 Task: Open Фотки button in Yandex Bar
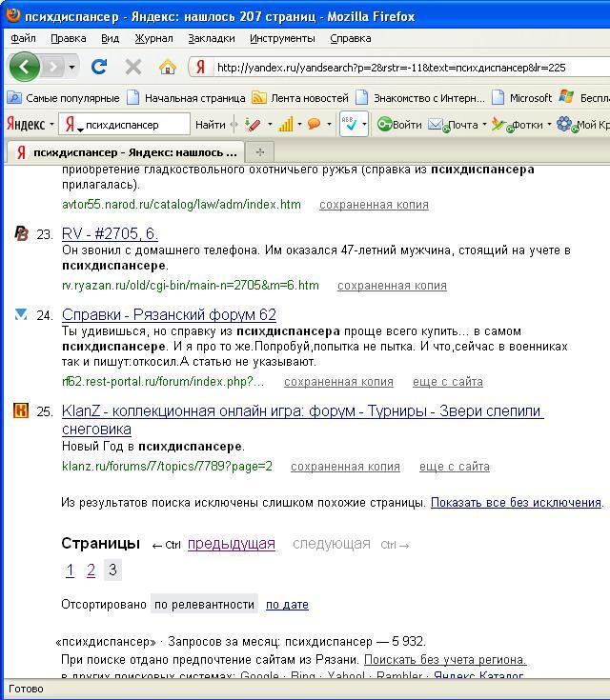click(x=518, y=124)
